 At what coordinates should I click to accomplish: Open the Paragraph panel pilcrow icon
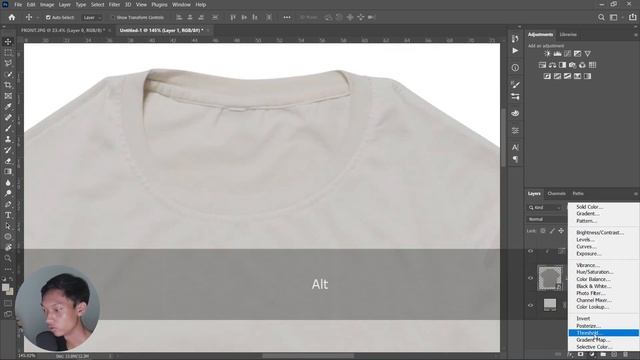tap(515, 159)
